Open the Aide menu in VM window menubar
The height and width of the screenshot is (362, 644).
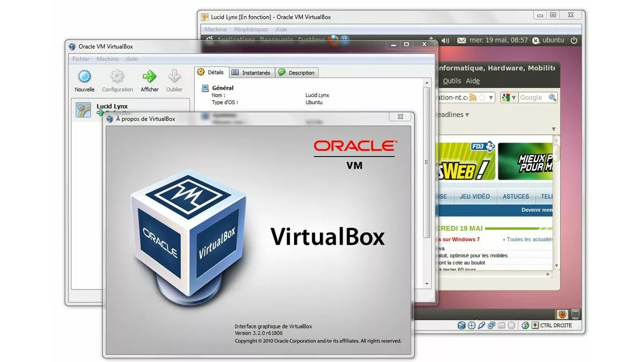tap(281, 29)
